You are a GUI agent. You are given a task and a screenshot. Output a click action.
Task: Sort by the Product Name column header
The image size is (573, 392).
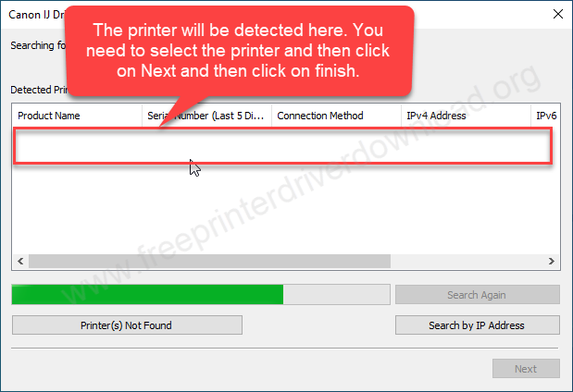click(x=77, y=116)
